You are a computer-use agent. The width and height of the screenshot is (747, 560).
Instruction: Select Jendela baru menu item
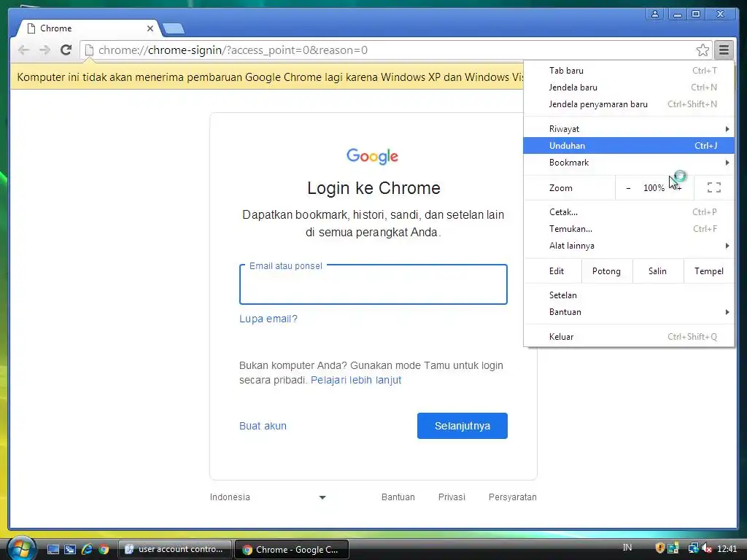pyautogui.click(x=629, y=87)
